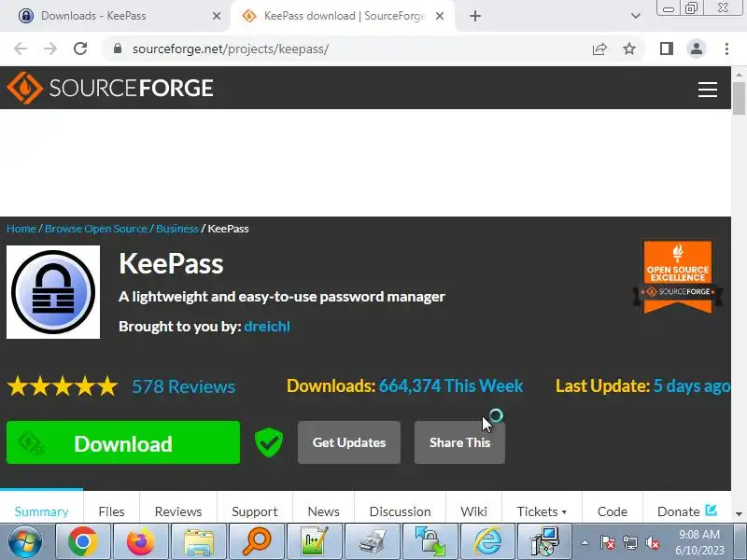Open the Wiki tab
The image size is (747, 560).
[473, 511]
